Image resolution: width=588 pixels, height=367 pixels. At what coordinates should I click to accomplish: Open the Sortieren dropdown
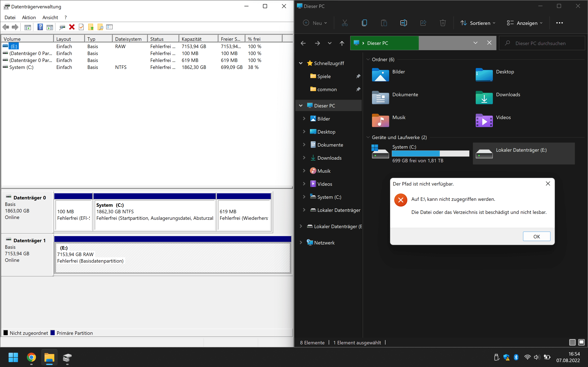(478, 23)
